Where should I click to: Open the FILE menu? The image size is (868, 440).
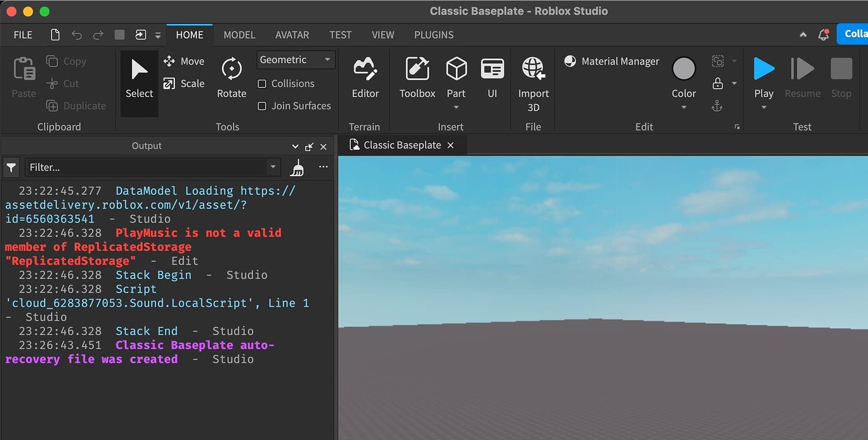coord(23,35)
